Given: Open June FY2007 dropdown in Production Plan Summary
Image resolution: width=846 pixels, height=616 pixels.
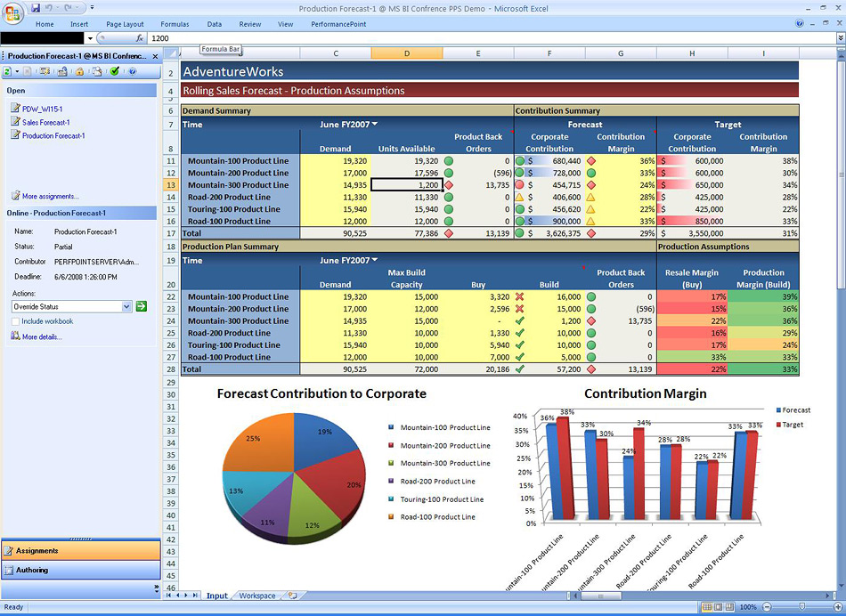Looking at the screenshot, I should [375, 260].
